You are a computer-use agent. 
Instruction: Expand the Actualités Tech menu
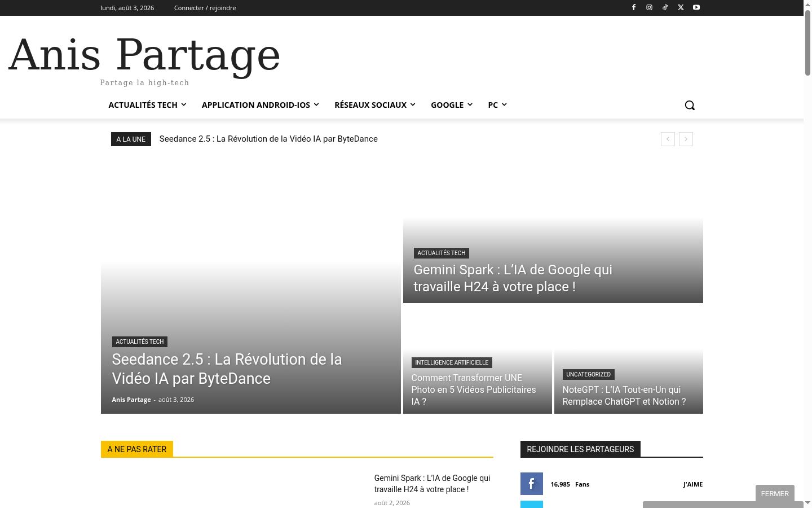pos(147,105)
